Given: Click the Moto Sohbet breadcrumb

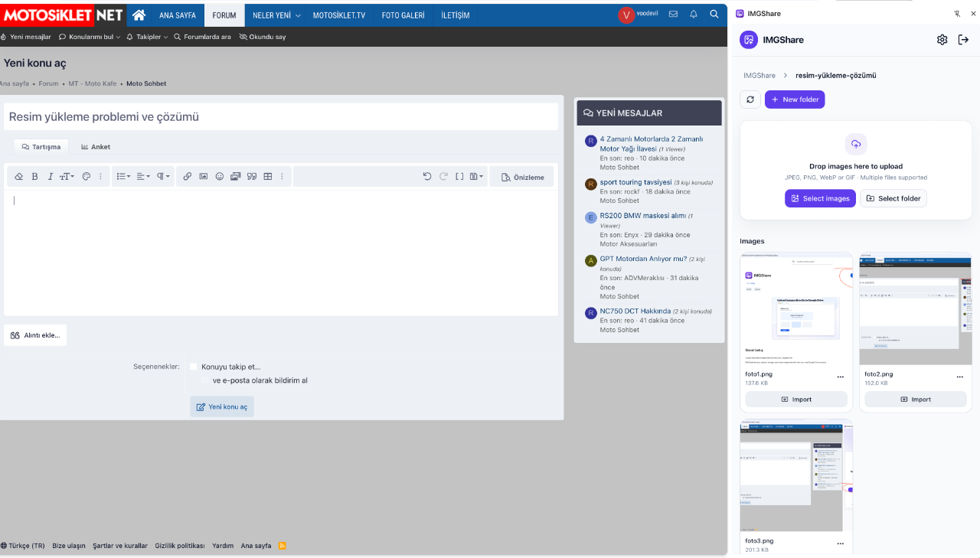Looking at the screenshot, I should tap(146, 83).
